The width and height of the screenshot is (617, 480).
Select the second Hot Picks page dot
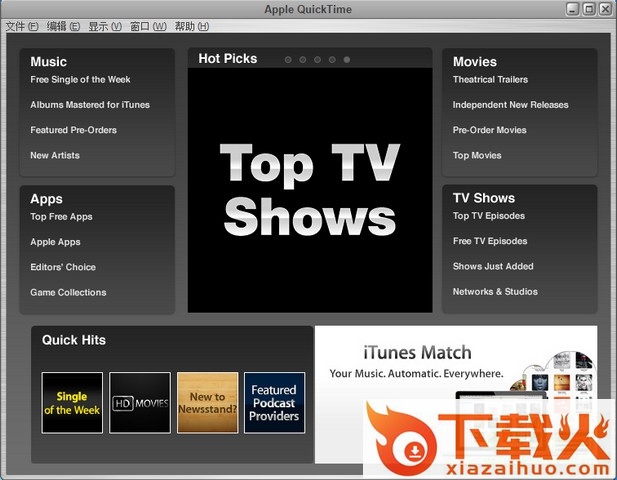(303, 60)
